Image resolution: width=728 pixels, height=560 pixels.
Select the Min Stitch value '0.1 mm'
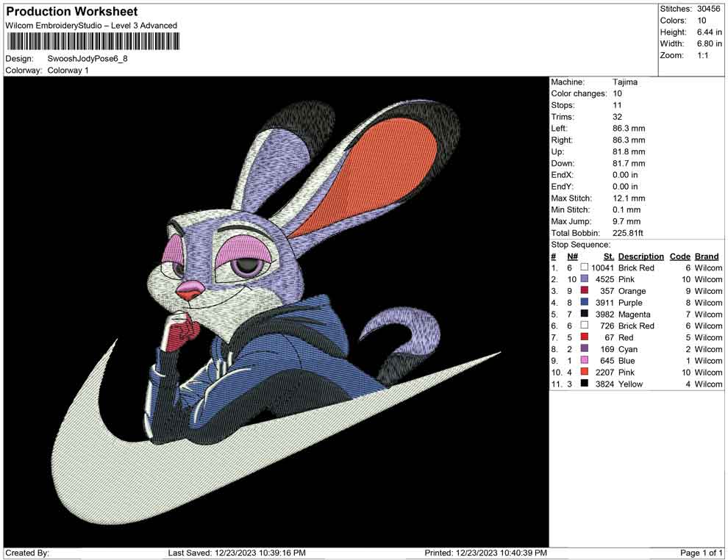[627, 209]
